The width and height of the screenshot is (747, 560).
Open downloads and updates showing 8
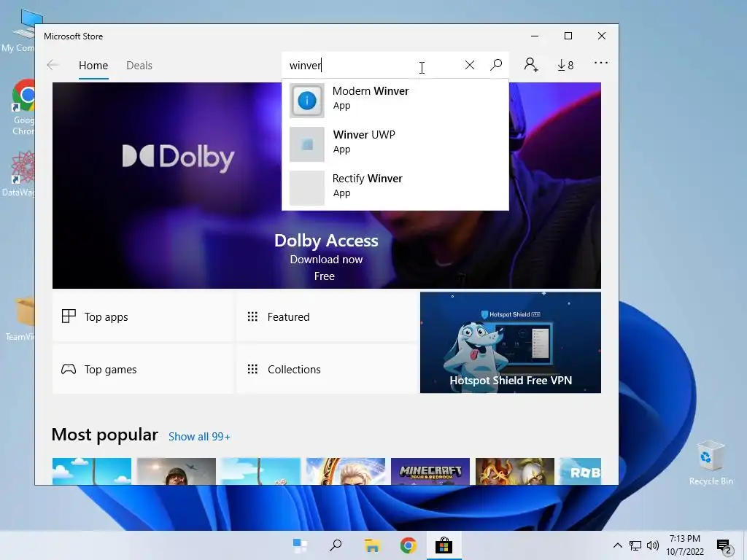(565, 65)
